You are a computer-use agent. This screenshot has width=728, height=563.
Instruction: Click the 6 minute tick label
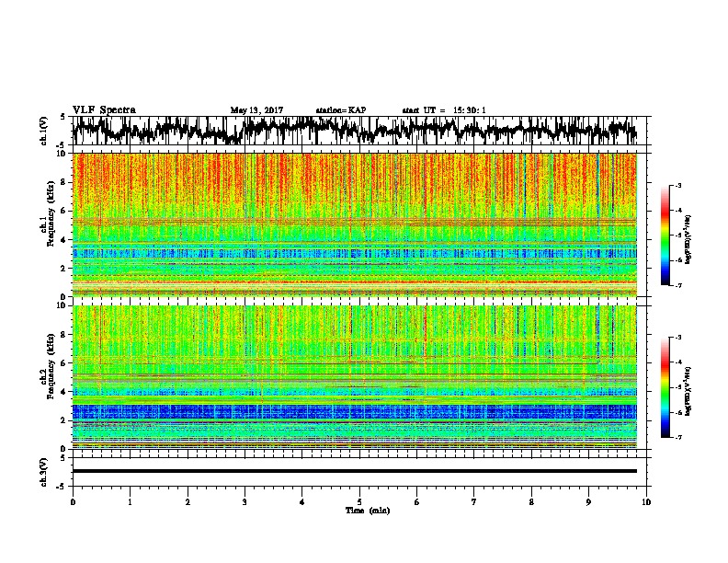tap(416, 502)
